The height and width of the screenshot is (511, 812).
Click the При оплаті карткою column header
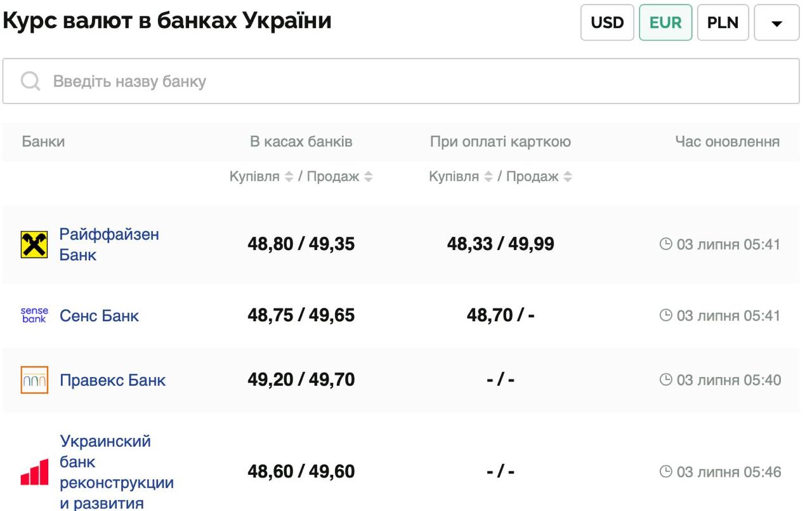501,141
